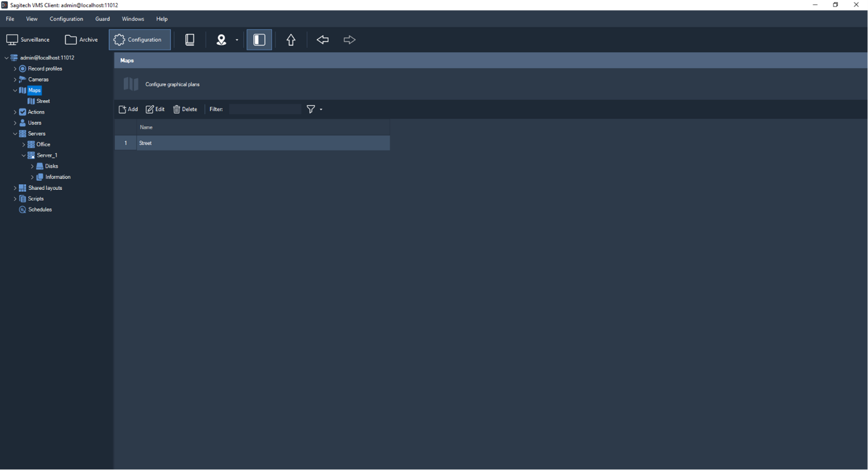
Task: Click into the Filter text field
Action: pos(265,109)
